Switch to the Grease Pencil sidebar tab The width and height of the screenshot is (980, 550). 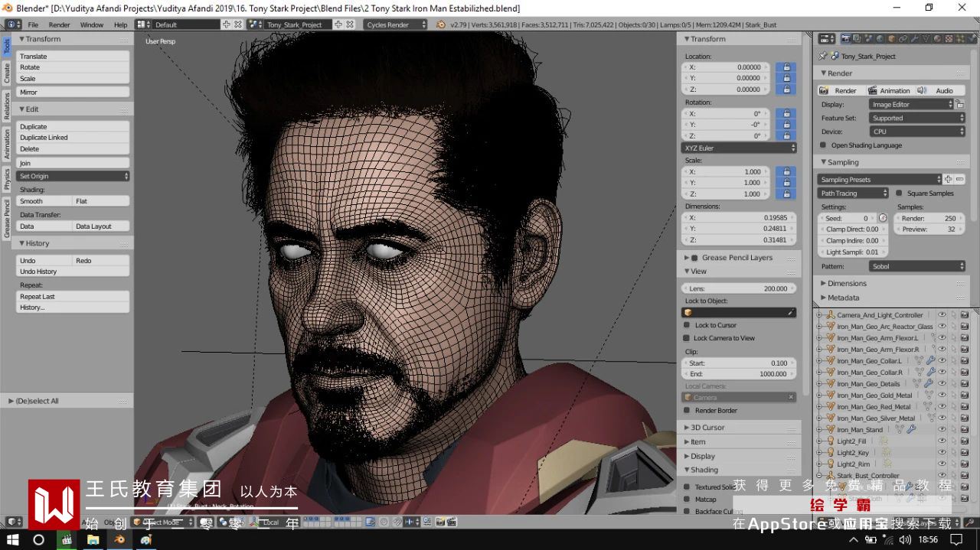(7, 218)
